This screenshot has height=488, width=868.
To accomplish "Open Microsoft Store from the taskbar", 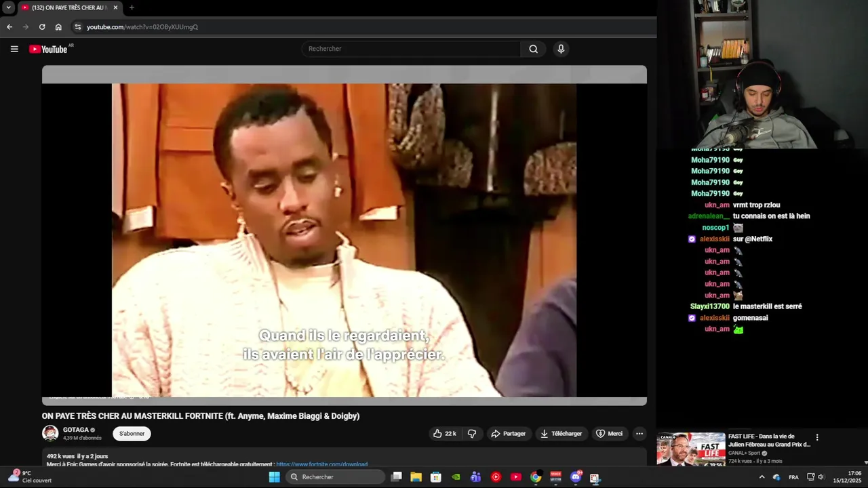I will (x=436, y=477).
